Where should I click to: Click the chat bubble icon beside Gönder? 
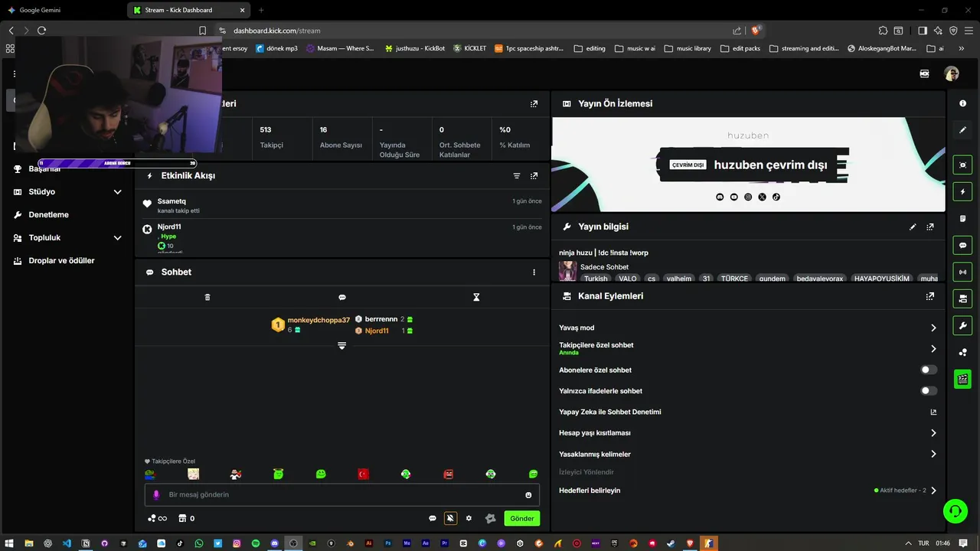[x=433, y=518]
